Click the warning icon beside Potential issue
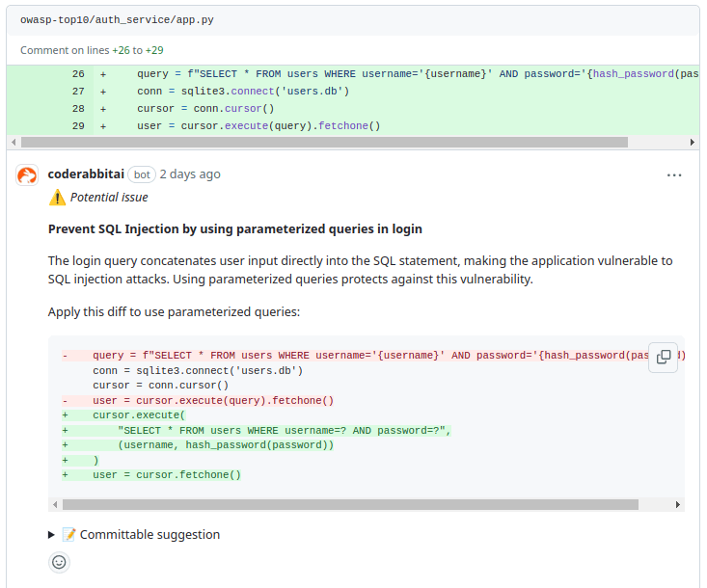707x588 pixels. 57,198
